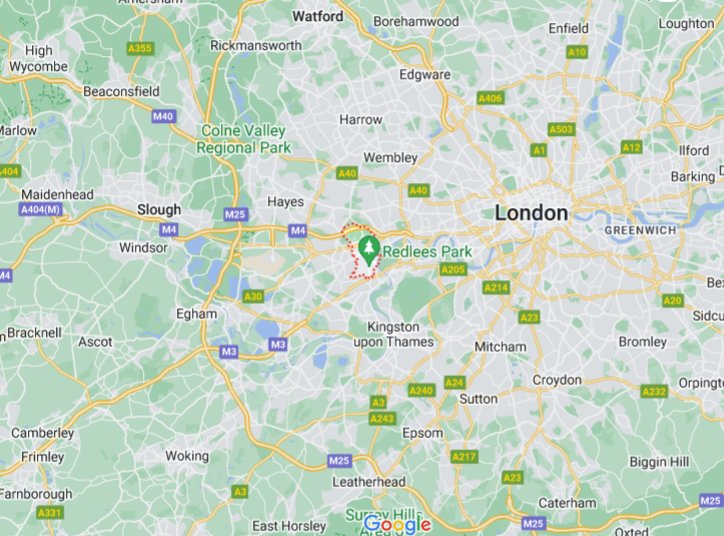The image size is (724, 536).
Task: Click the A355 road shield
Action: tap(140, 48)
